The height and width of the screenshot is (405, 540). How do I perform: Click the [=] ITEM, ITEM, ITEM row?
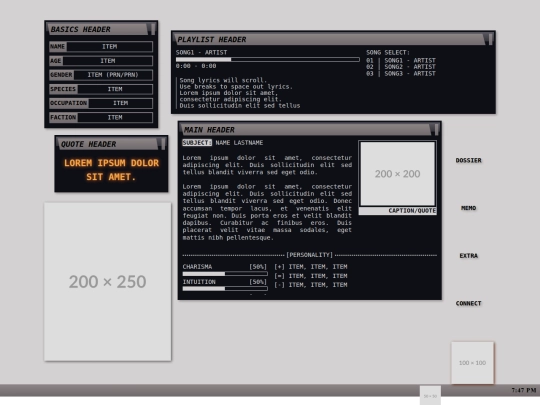(311, 276)
